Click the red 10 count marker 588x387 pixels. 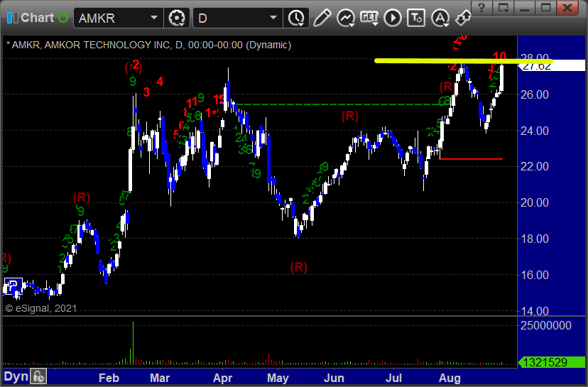click(x=499, y=57)
